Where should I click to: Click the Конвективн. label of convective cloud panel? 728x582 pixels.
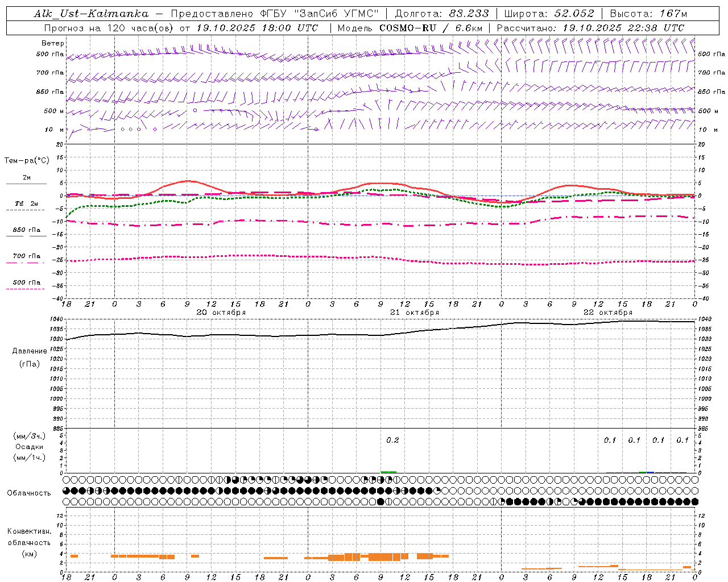(x=30, y=531)
